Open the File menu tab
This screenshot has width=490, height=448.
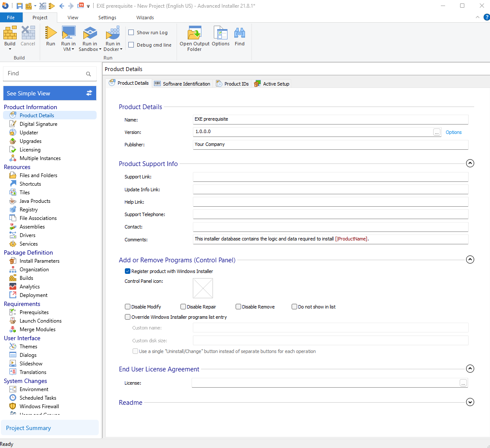11,18
